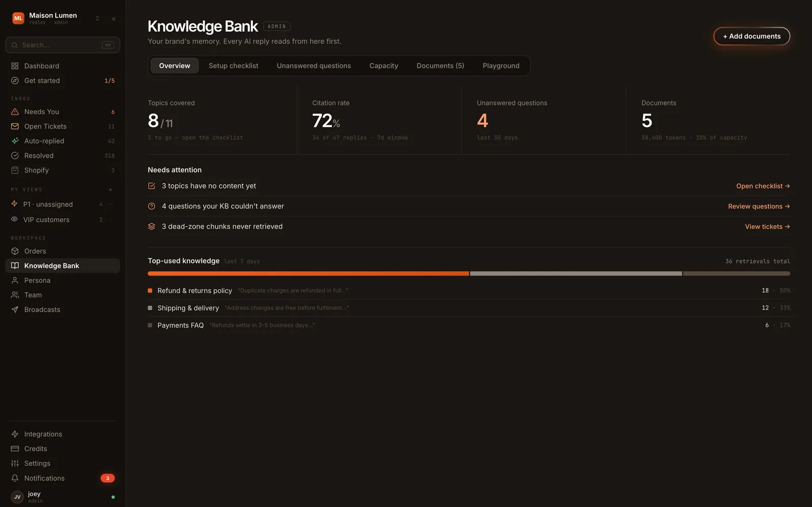
Task: Switch to the Overview tab
Action: [175, 66]
